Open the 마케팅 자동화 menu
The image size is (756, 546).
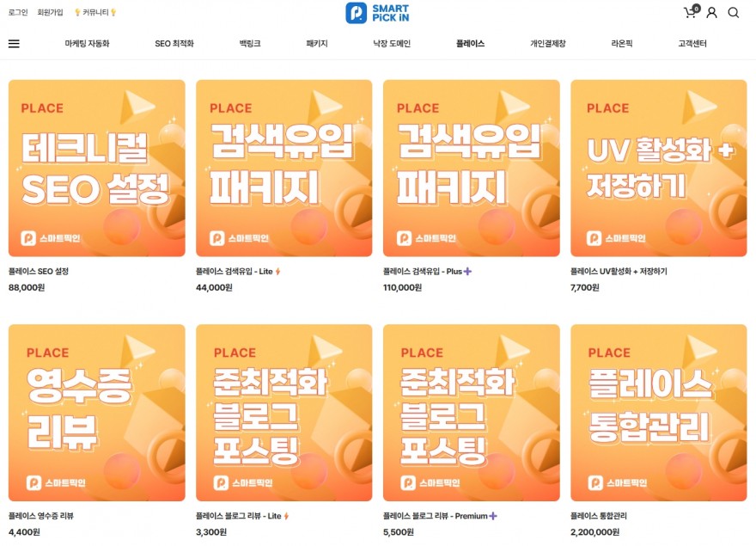click(x=87, y=44)
